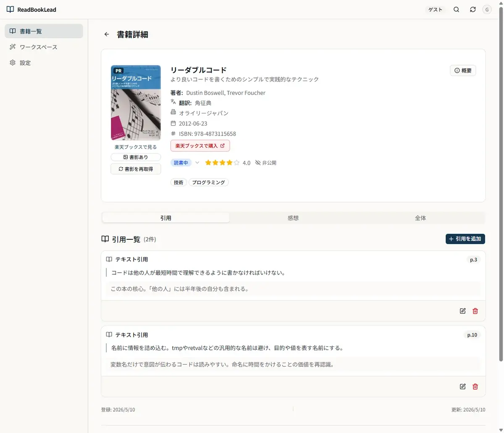Click the quote starting 名前に情報を詰め込む
Viewport: 504px width, 433px height.
point(227,348)
